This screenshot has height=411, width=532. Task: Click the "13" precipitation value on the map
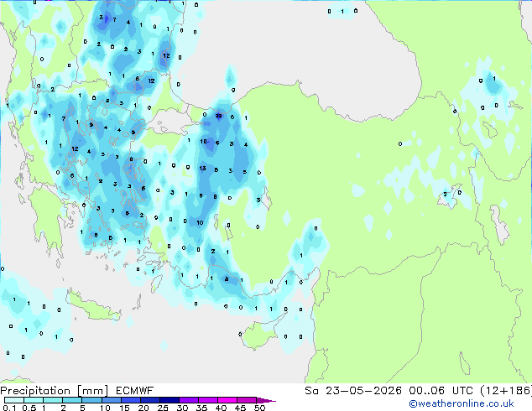(x=202, y=169)
